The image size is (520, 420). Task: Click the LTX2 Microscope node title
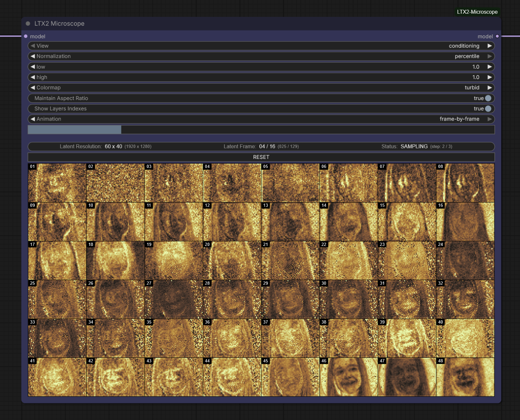tap(59, 23)
